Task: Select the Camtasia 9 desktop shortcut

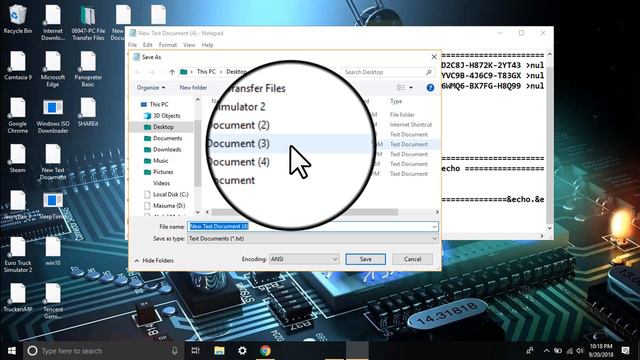Action: [18, 65]
